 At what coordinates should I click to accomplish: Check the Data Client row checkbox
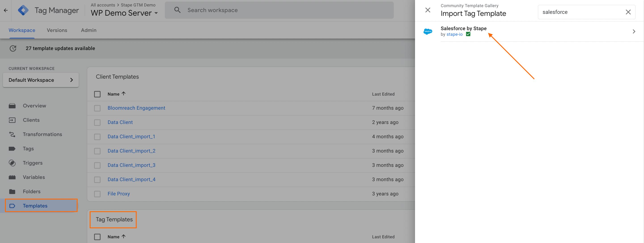coord(97,122)
